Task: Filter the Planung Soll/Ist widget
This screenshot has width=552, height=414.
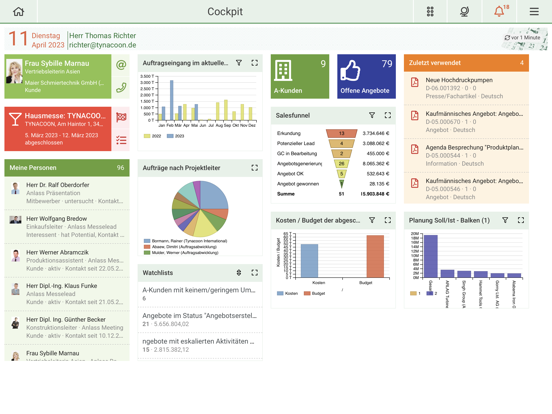Action: click(x=505, y=220)
